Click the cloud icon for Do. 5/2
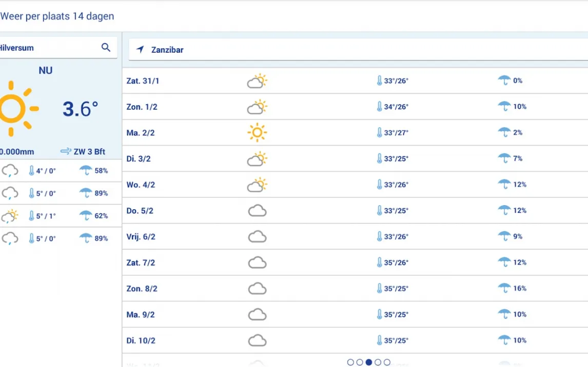Image resolution: width=588 pixels, height=367 pixels. point(257,211)
